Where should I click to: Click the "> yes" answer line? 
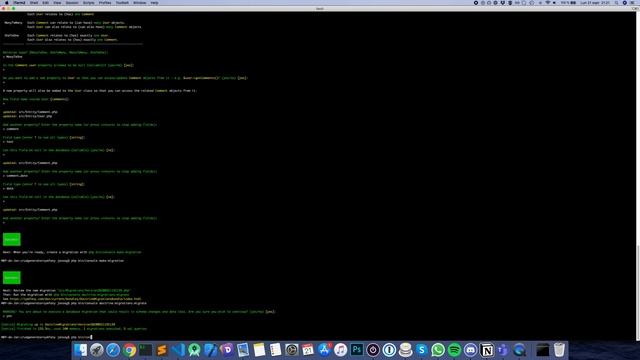point(8,316)
